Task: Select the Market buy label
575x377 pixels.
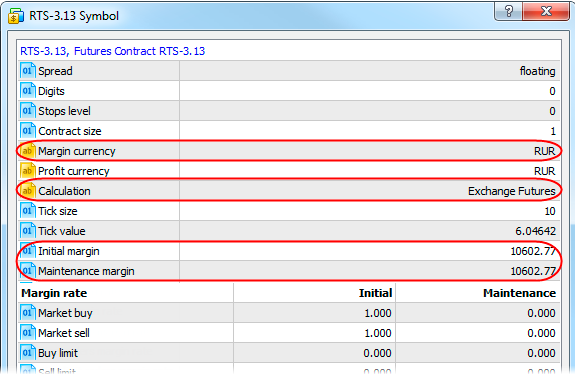Action: click(65, 313)
